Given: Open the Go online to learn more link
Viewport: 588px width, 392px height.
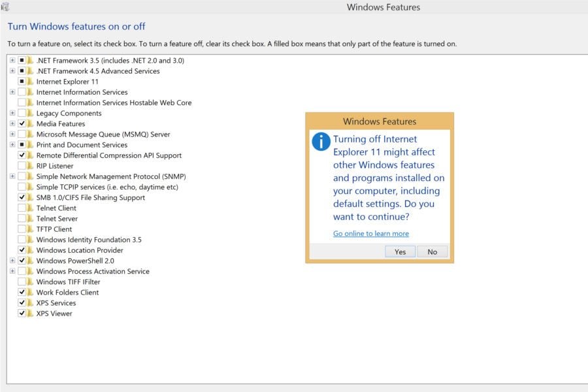Looking at the screenshot, I should coord(371,233).
